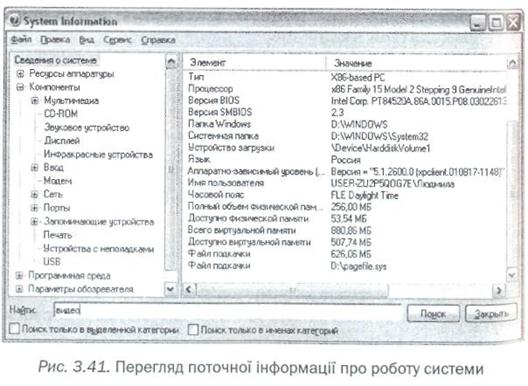
Task: Click the details horizontal scrollbar thumb
Action: tap(292, 290)
